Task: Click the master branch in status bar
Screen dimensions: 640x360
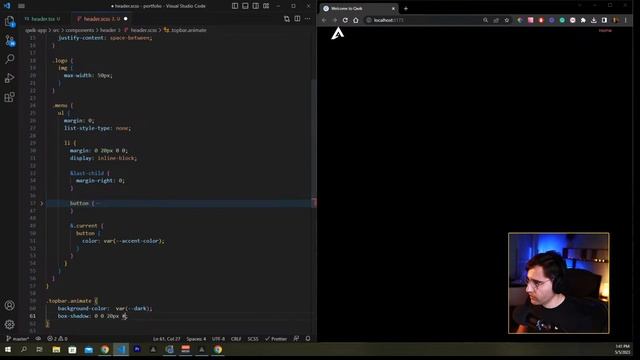Action: 17,339
